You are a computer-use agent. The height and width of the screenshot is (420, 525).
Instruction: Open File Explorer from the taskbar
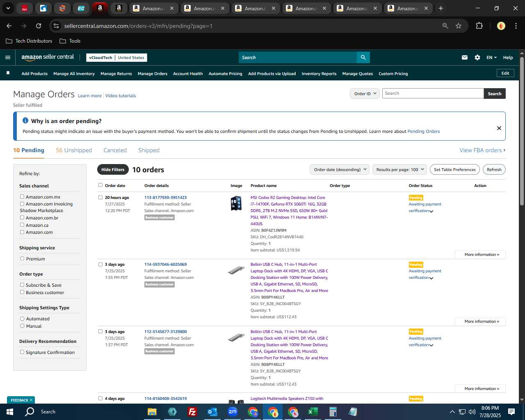tap(152, 412)
